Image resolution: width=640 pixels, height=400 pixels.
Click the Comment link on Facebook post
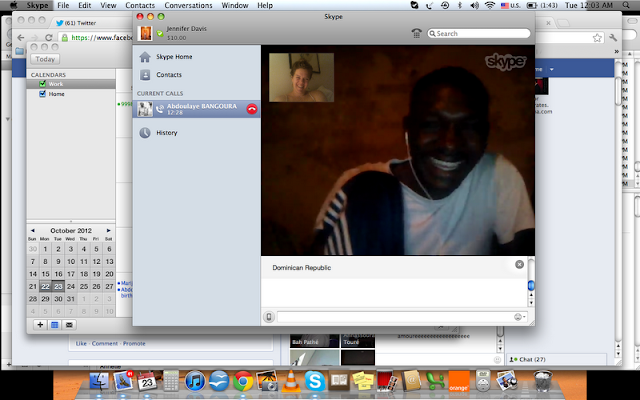tap(104, 344)
